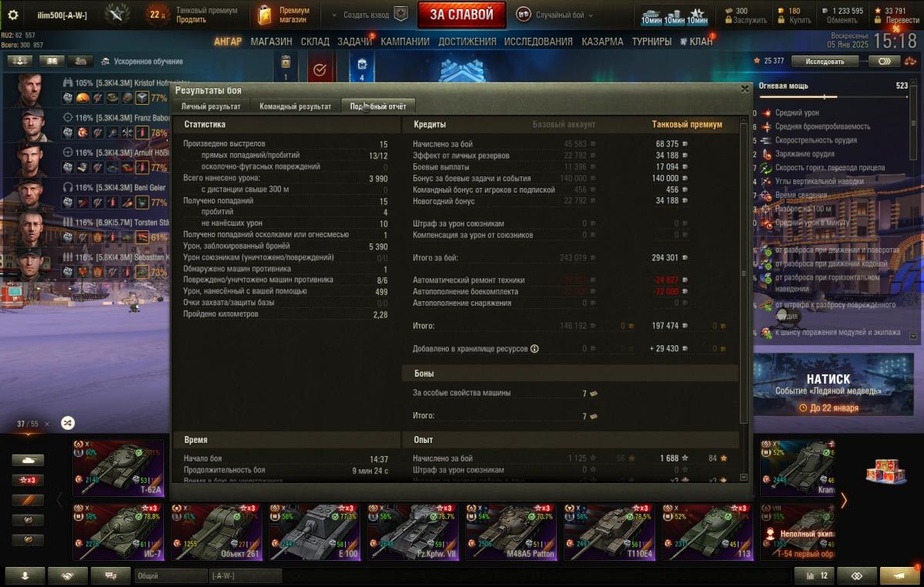Open the Премиум магазин icon

point(265,15)
